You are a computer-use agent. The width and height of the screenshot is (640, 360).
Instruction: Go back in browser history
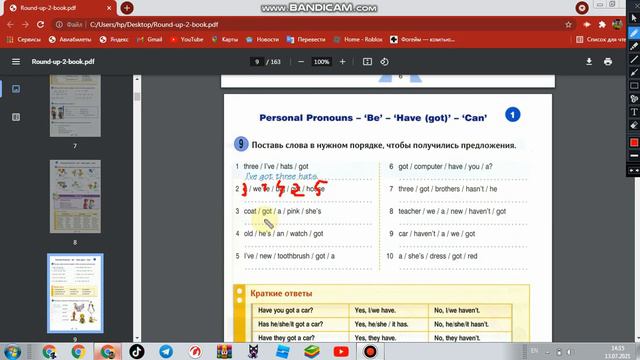coord(10,24)
